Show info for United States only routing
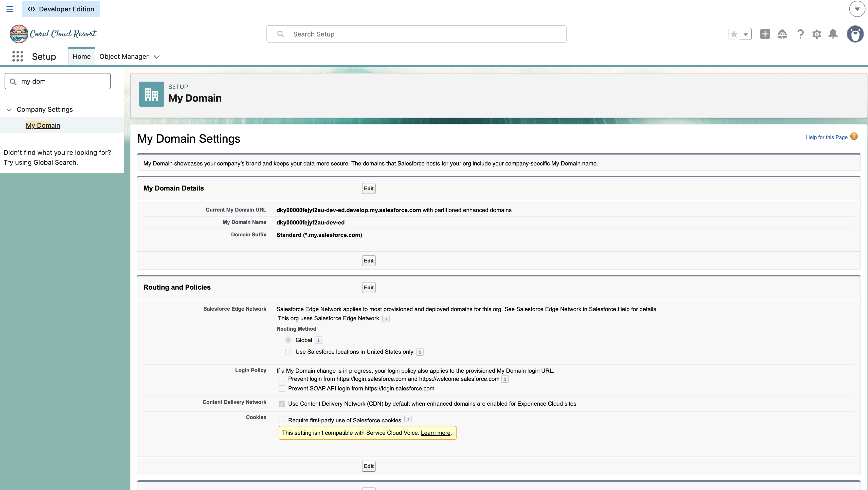This screenshot has width=868, height=490. coord(420,352)
